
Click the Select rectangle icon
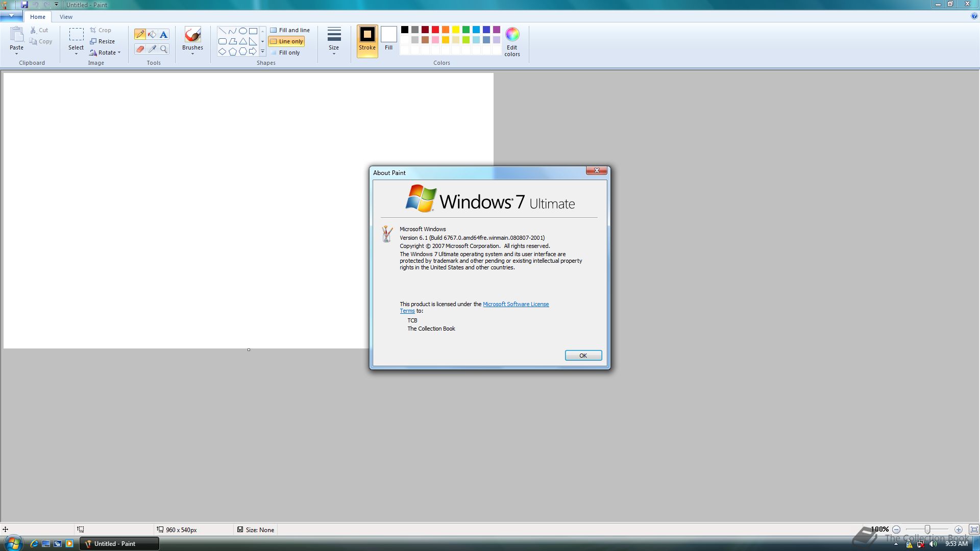(76, 34)
